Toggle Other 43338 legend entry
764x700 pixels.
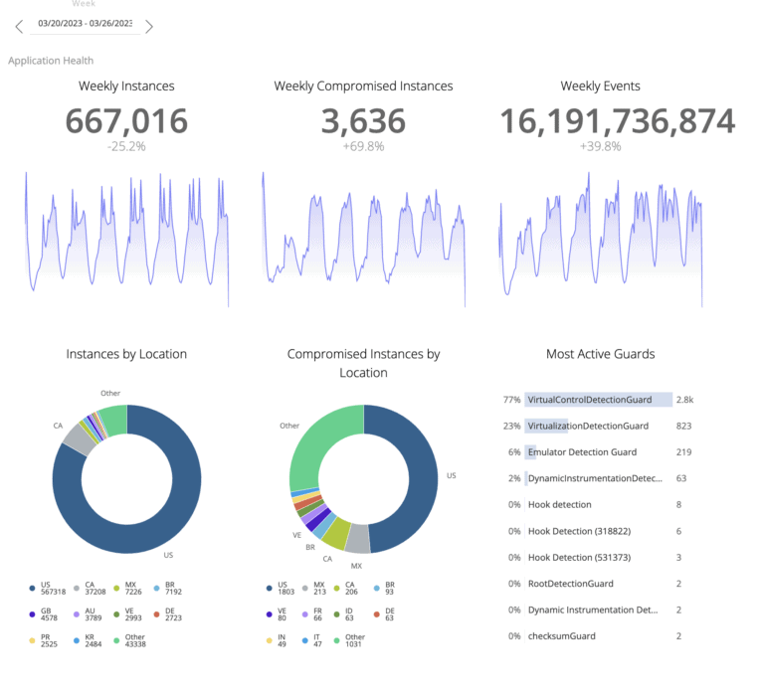coord(129,641)
